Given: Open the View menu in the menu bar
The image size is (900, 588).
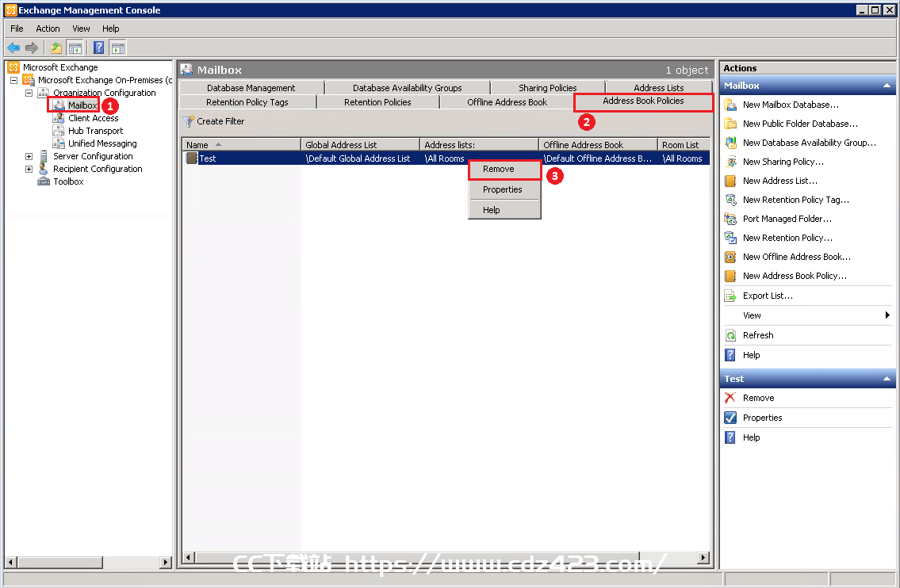Looking at the screenshot, I should 81,29.
